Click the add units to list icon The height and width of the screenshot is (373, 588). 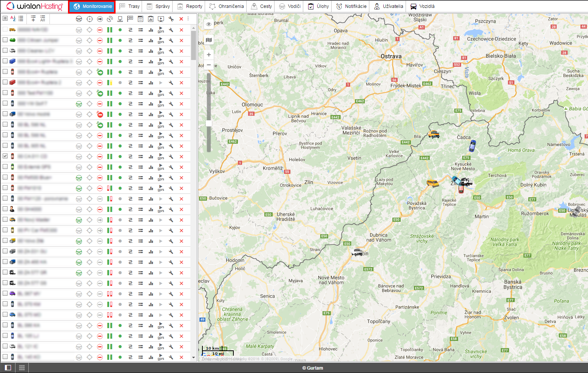tap(33, 18)
